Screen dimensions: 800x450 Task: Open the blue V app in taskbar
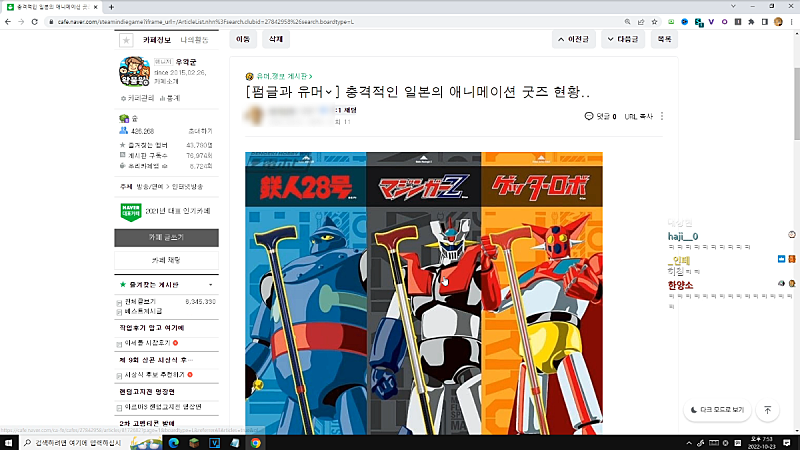coord(214,442)
